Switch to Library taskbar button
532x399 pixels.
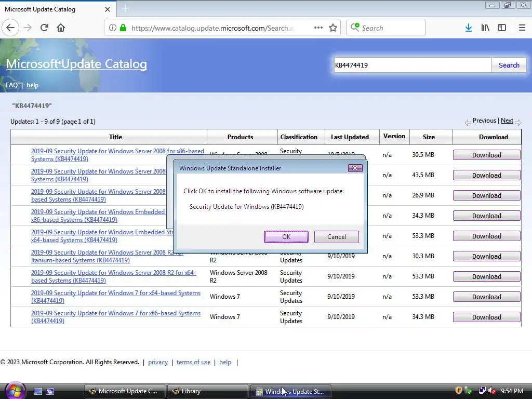pos(207,391)
